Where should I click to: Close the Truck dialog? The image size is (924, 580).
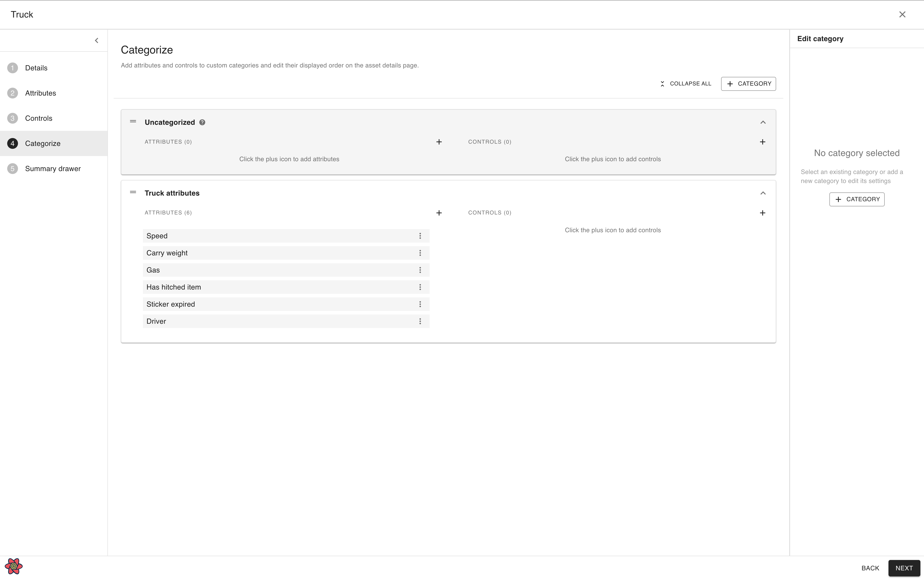click(x=902, y=15)
